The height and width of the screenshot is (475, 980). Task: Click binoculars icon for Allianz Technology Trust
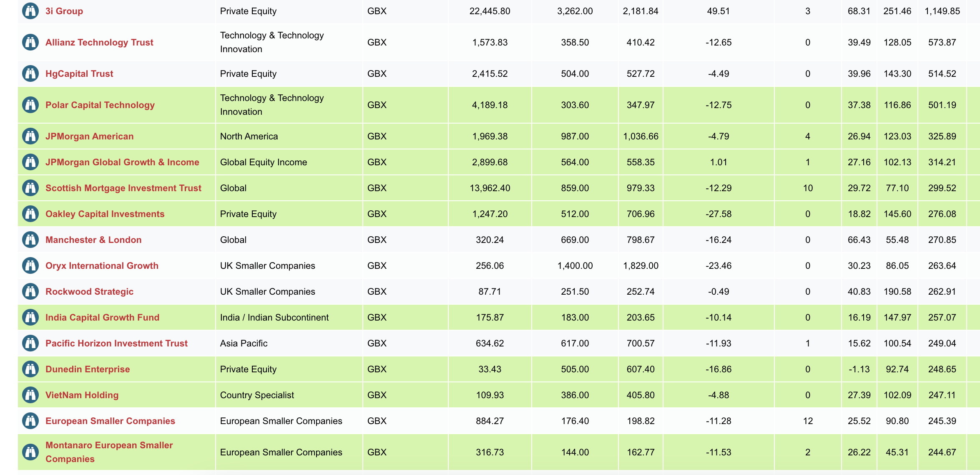(30, 42)
